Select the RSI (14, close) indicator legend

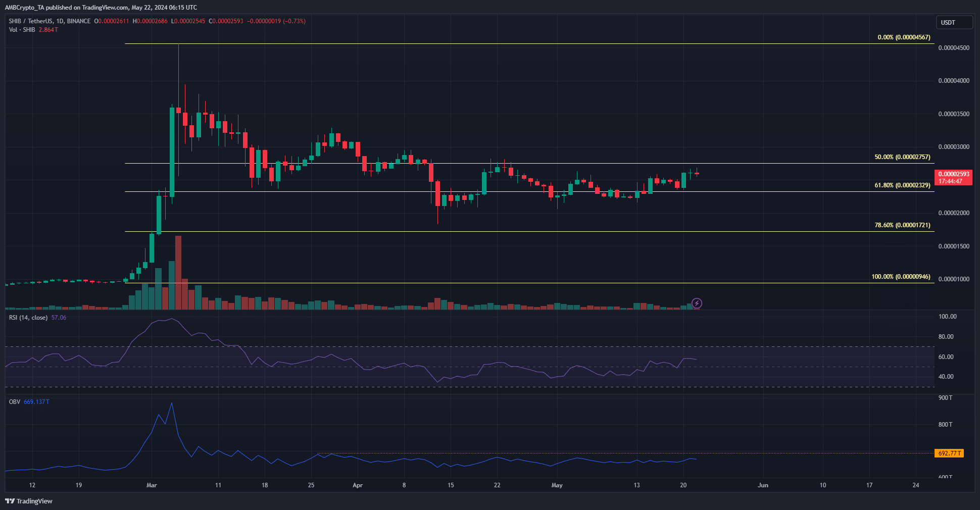point(28,318)
